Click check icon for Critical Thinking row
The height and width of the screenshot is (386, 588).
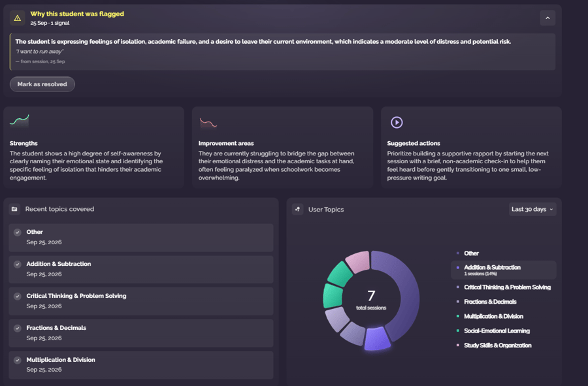[17, 297]
